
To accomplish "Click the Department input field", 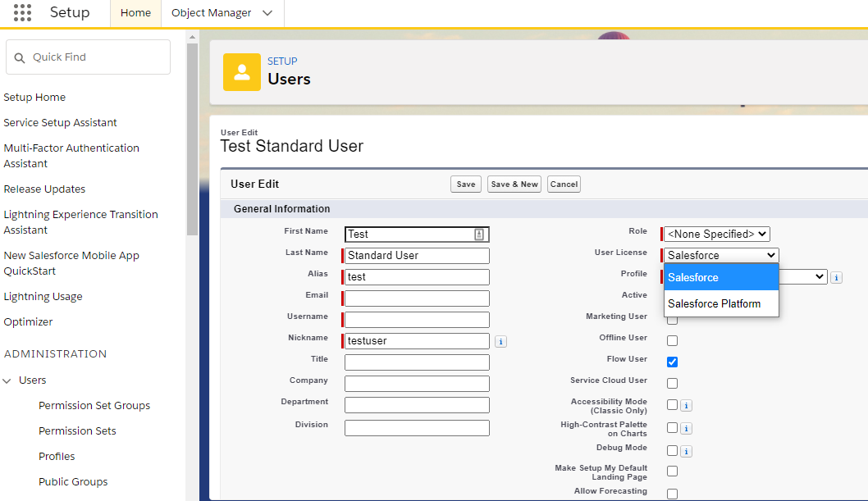I will [x=417, y=405].
